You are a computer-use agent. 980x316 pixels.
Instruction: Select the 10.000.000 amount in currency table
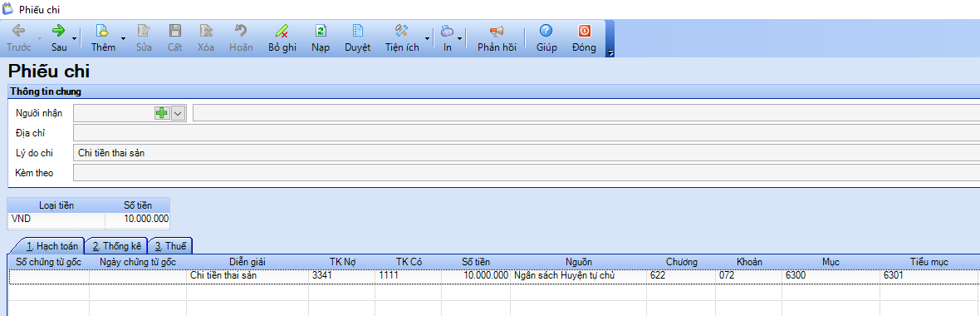pos(138,219)
